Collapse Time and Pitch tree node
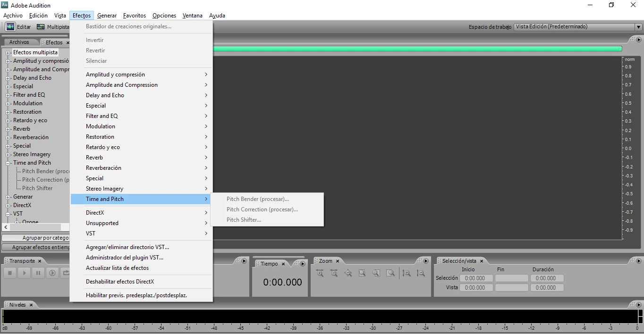 [x=8, y=163]
